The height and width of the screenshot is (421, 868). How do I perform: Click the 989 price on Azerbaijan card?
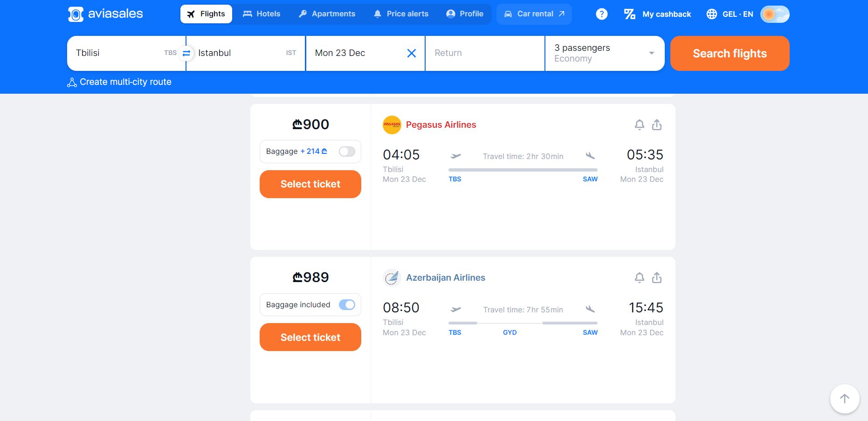[x=310, y=277]
